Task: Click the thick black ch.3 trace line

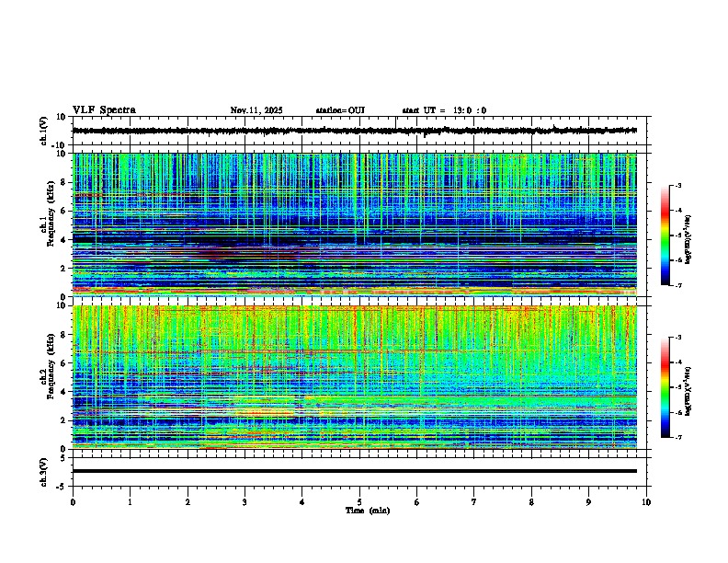Action: tap(355, 471)
